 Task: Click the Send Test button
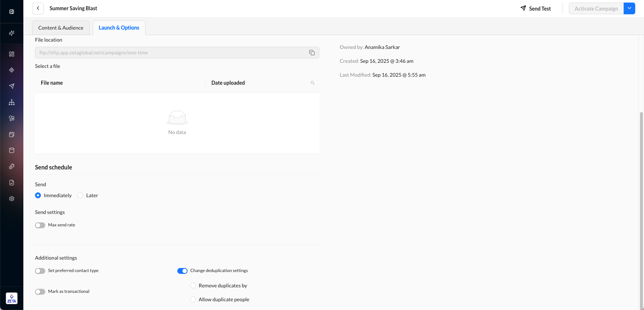(535, 8)
